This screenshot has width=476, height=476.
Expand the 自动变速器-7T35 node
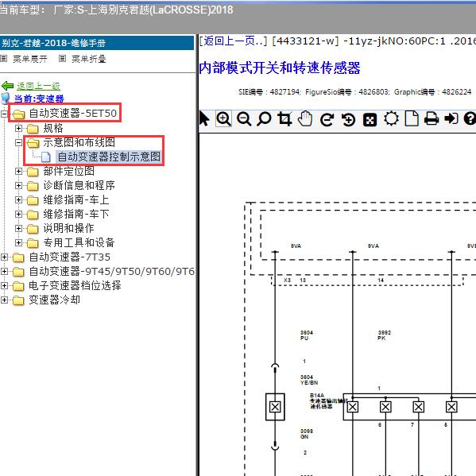coord(4,257)
